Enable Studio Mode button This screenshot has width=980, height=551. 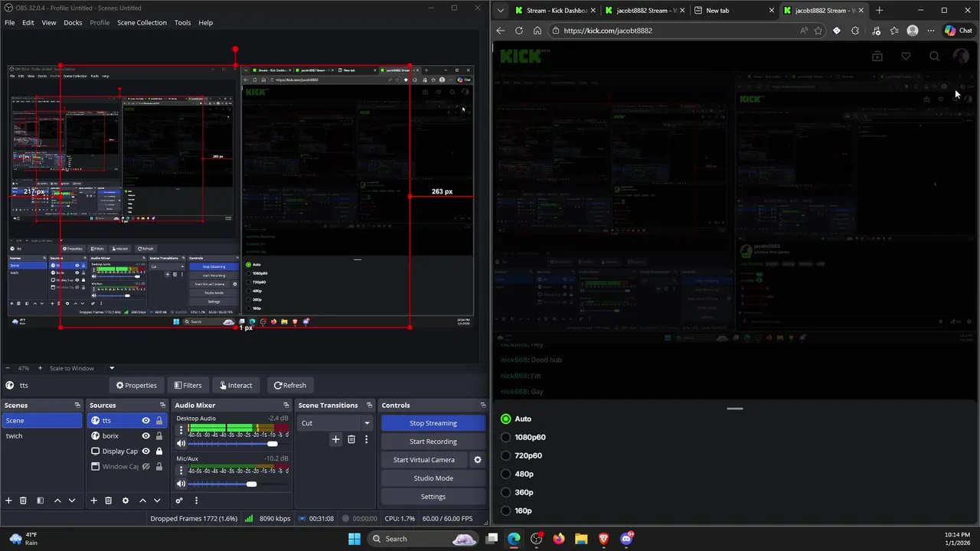pyautogui.click(x=433, y=478)
